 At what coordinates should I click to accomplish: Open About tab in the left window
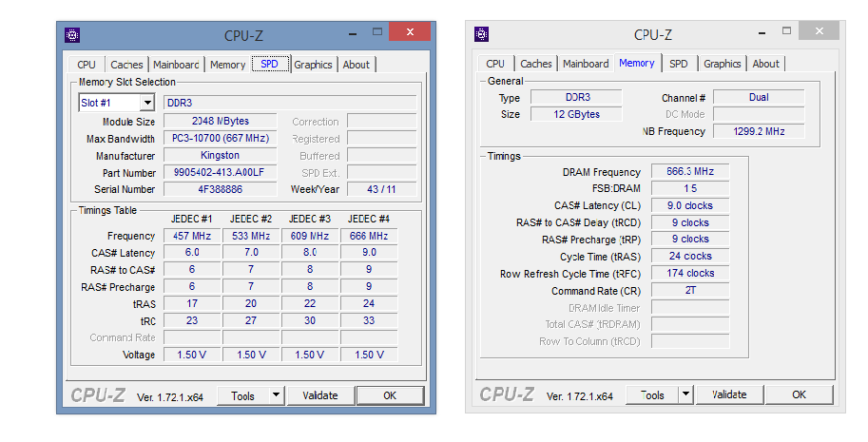tap(356, 65)
